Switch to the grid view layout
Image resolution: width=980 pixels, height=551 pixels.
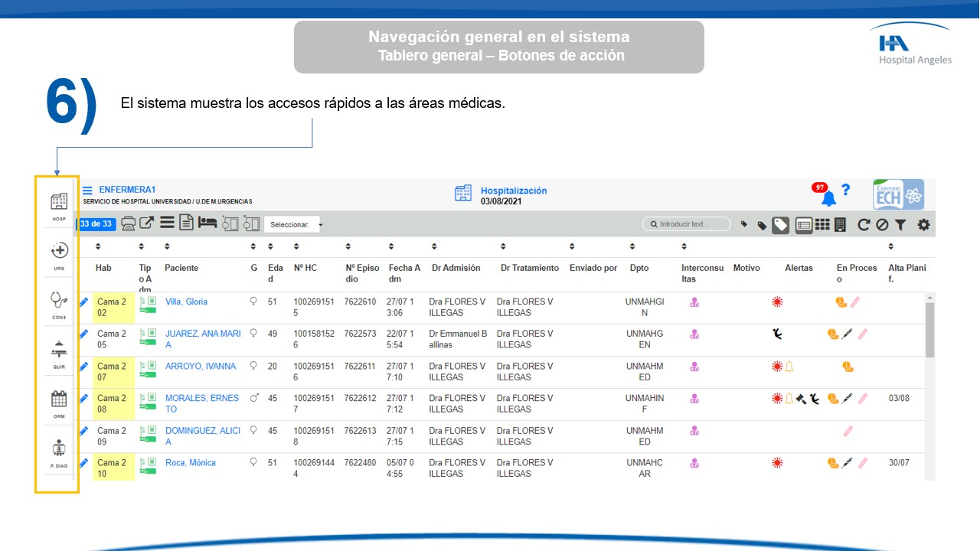(x=822, y=224)
